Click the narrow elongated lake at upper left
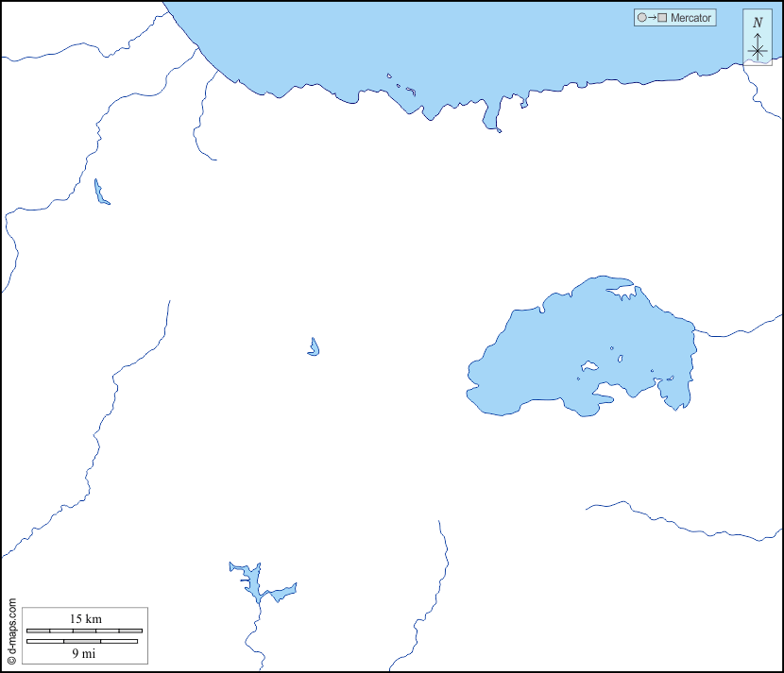The image size is (784, 673). pyautogui.click(x=100, y=193)
